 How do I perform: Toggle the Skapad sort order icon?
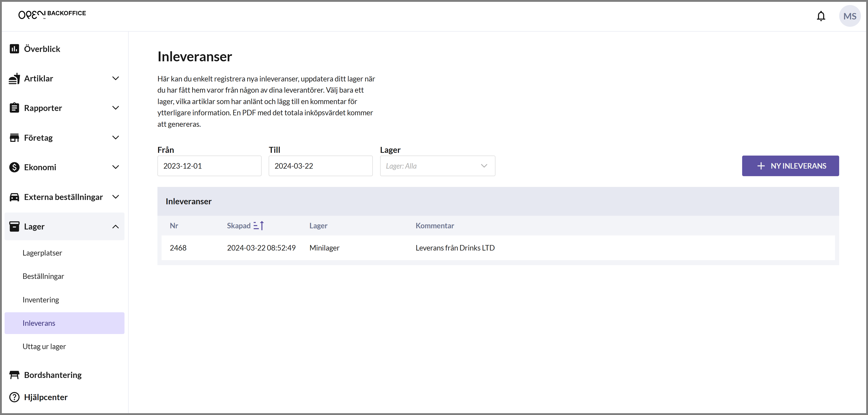tap(258, 225)
